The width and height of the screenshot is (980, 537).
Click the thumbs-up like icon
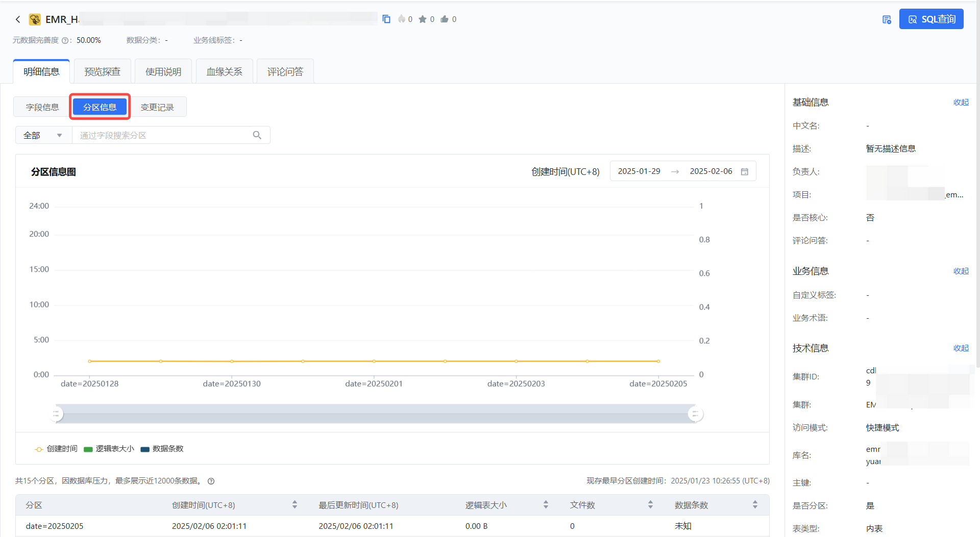click(445, 19)
